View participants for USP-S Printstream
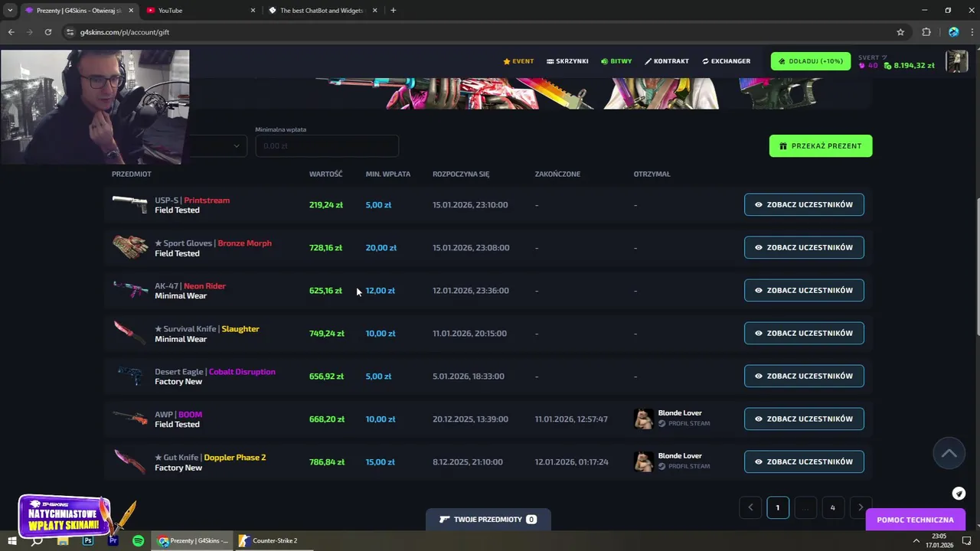Screen dimensions: 980x551 (804, 204)
